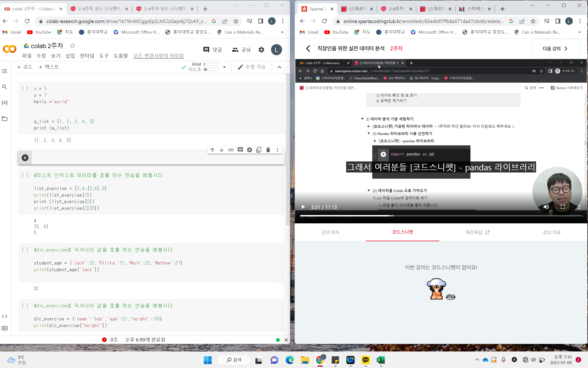Open the Colab terminal panel icon
Screen dimensions: 588x368
coord(5,328)
